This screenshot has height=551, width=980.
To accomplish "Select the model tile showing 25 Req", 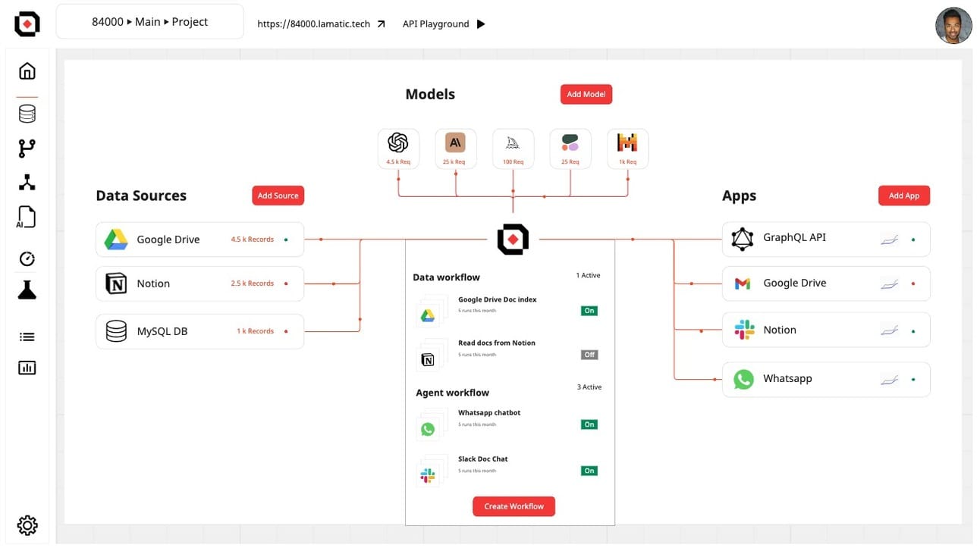I will [570, 148].
